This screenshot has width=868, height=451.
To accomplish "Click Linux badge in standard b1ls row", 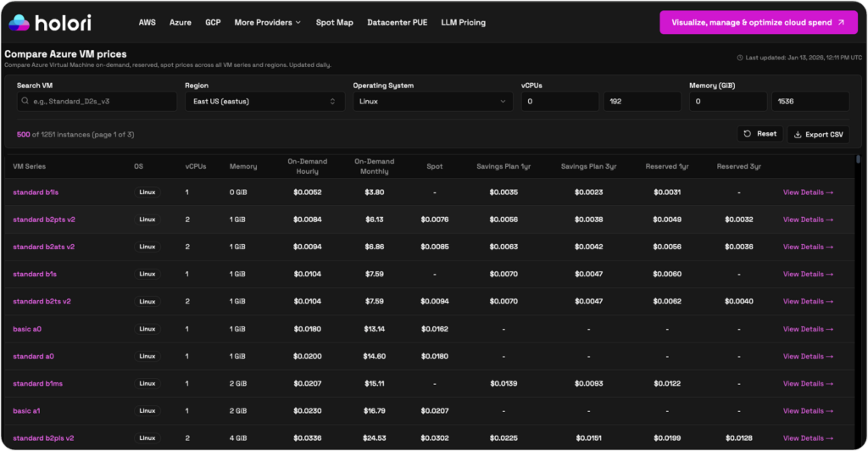I will [147, 192].
